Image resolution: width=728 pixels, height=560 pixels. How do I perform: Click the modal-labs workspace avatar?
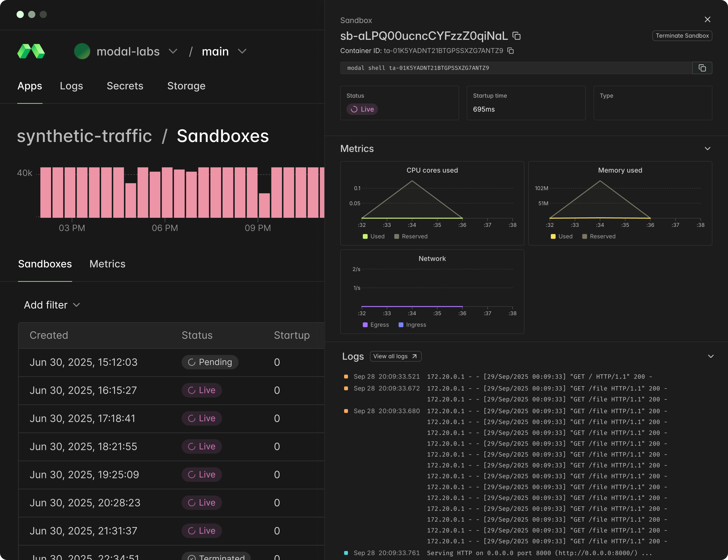(x=82, y=51)
